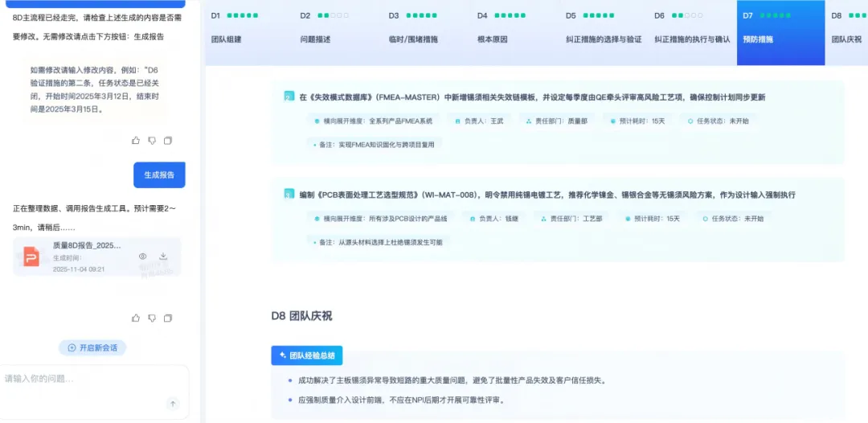Preview the 8D report with eye icon

pos(142,257)
